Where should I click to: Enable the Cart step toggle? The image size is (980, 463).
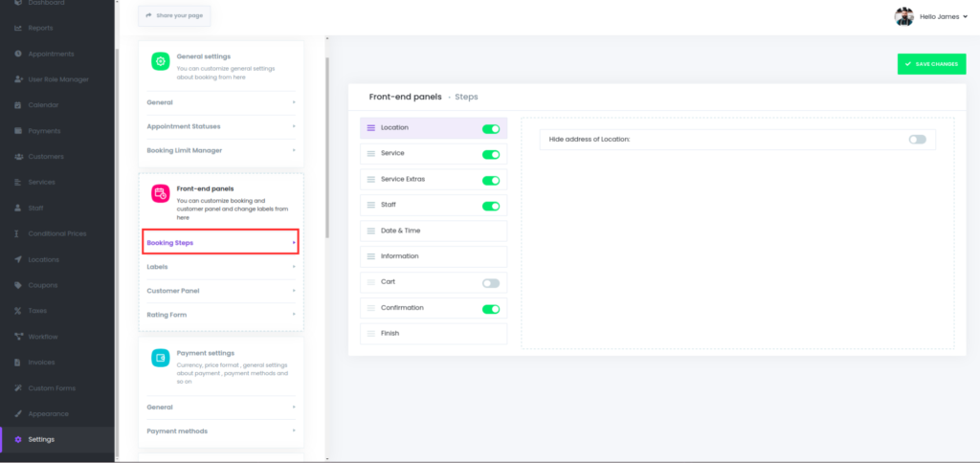[491, 283]
